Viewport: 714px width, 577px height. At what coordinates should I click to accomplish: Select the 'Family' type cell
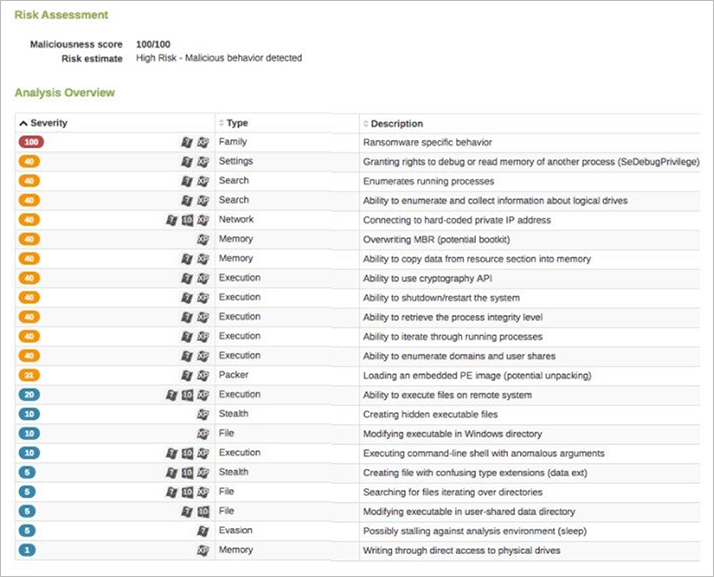pos(233,142)
